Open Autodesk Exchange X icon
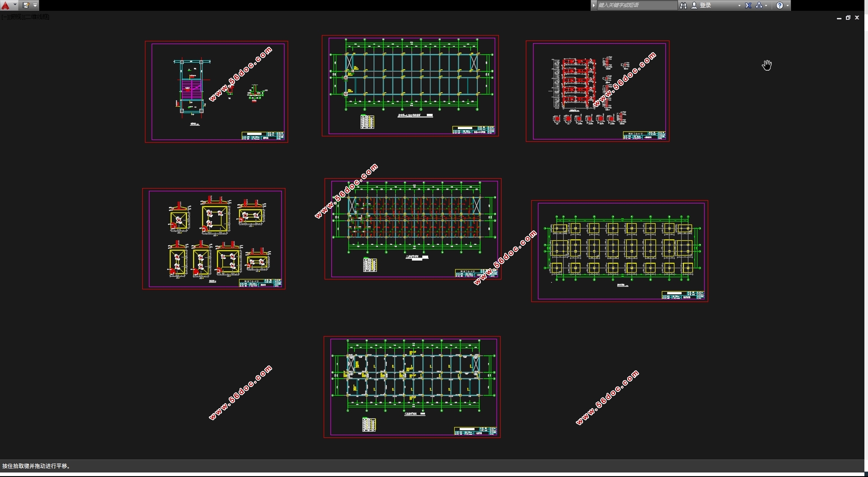The width and height of the screenshot is (868, 477). pyautogui.click(x=748, y=5)
